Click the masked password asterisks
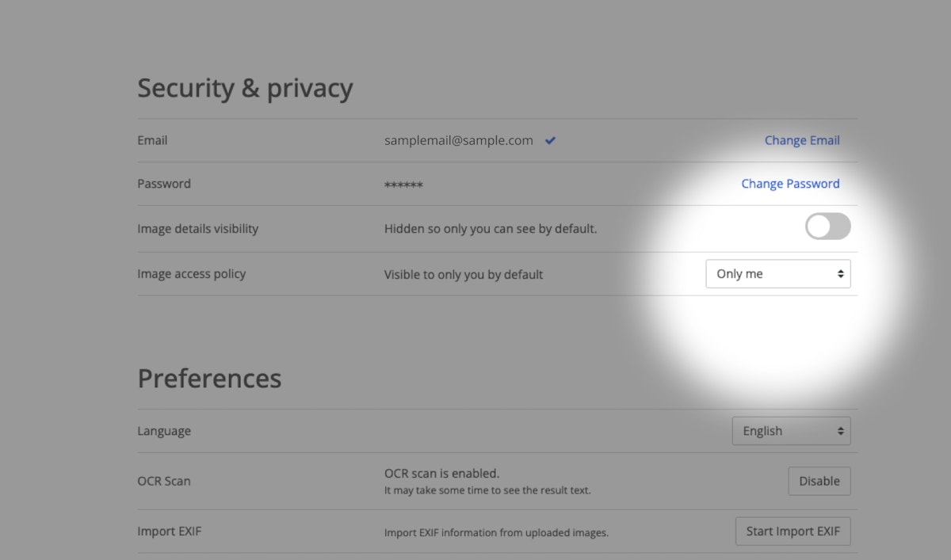 point(403,185)
